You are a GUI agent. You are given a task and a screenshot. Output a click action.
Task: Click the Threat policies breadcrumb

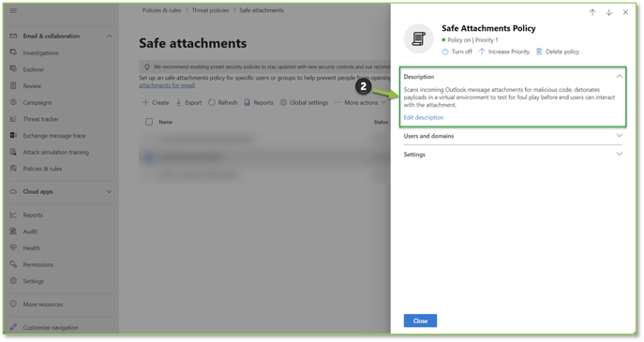pos(210,10)
